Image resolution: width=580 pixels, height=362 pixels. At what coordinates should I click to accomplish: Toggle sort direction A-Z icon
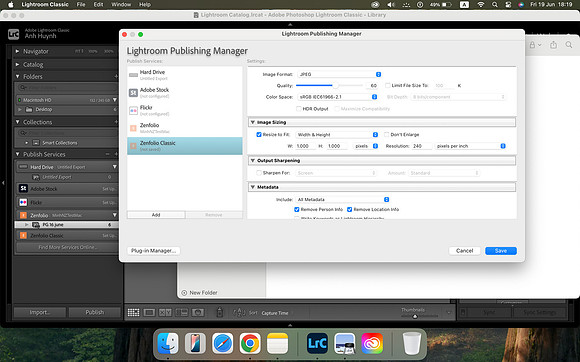pyautogui.click(x=239, y=313)
